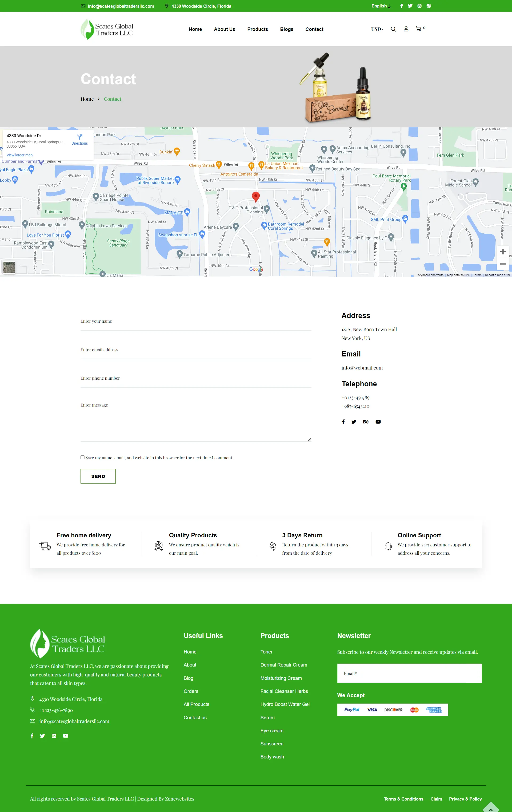Click scroll-to-top arrow at bottom right
This screenshot has width=512, height=812.
pos(491,807)
